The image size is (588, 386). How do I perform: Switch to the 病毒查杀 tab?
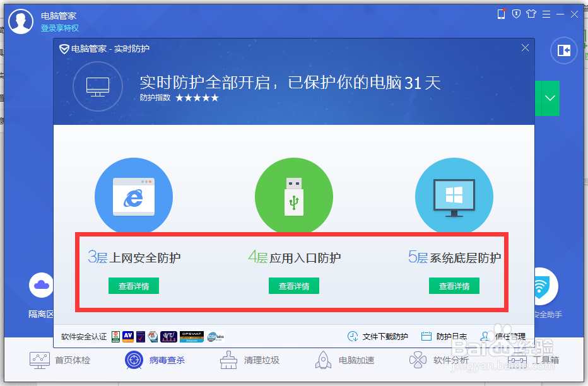pyautogui.click(x=132, y=360)
